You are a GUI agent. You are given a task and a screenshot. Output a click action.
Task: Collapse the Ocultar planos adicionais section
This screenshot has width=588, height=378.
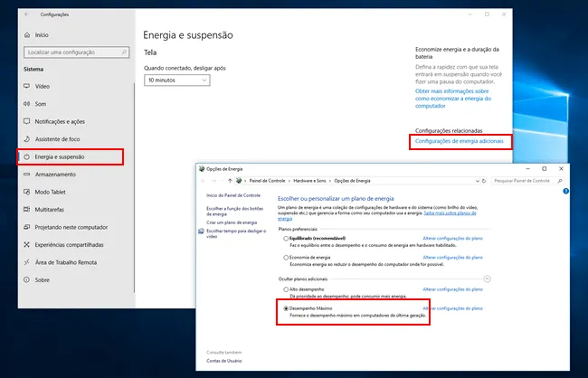(x=488, y=279)
